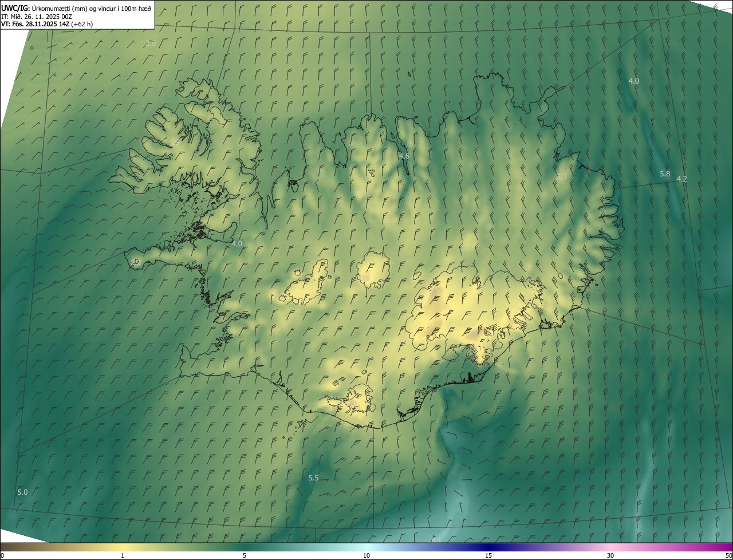
Task: Click the '2.2' value label on Snæfellsnes peninsula tip
Action: click(x=135, y=262)
